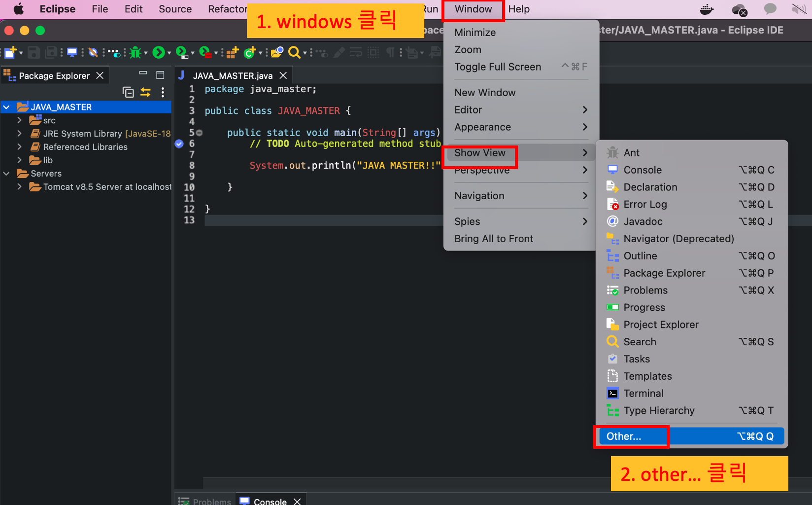Click the New Java Class icon
Viewport: 812px width, 505px height.
point(250,52)
